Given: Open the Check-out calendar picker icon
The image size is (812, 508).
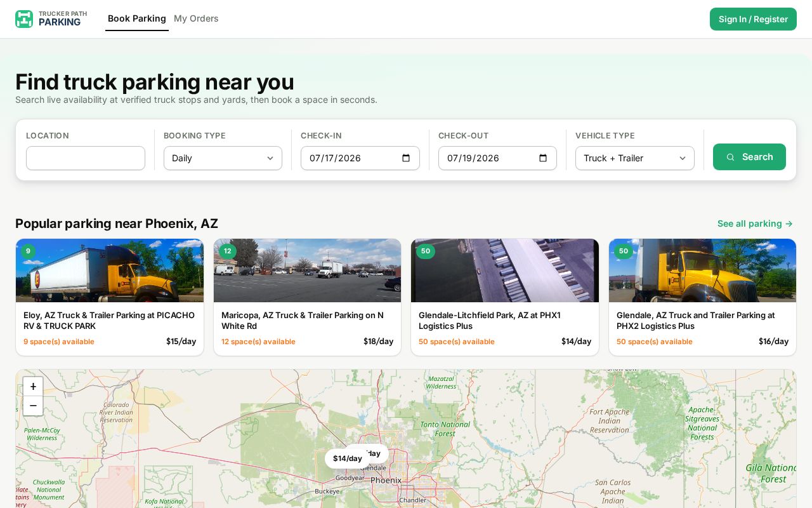Looking at the screenshot, I should [543, 158].
